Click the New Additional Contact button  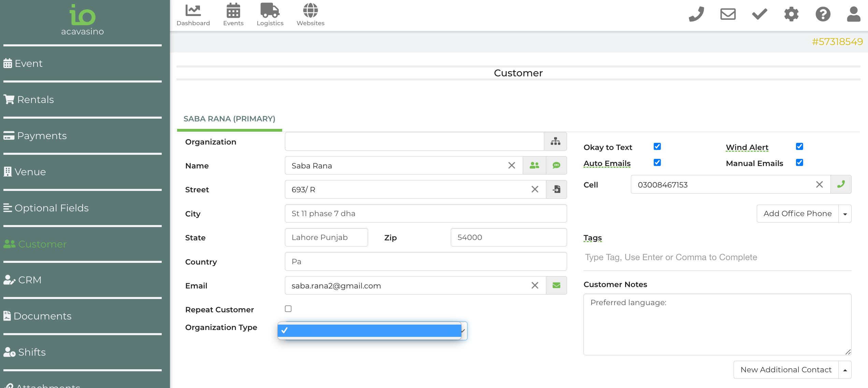pos(786,370)
